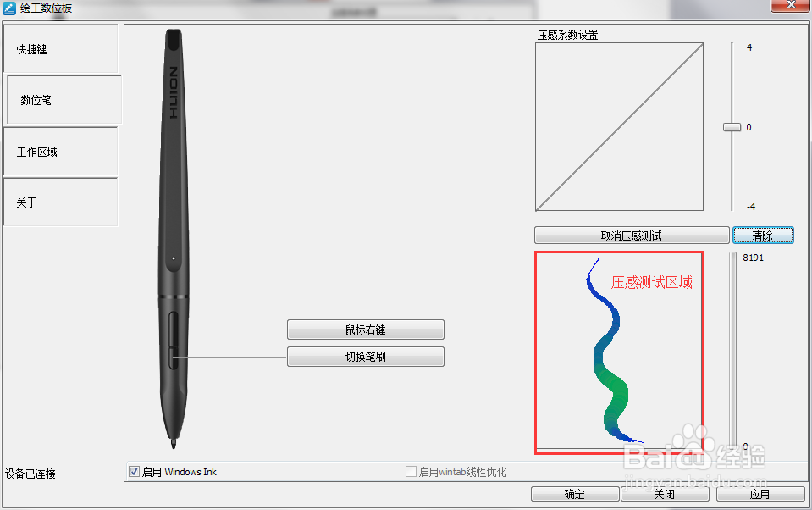Open the 关于 tab
The image size is (812, 510).
tap(61, 202)
